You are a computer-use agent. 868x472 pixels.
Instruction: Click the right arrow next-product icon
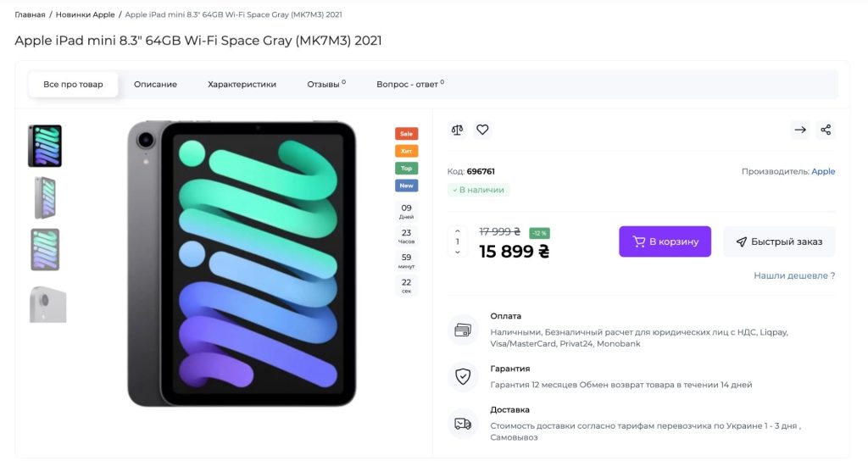click(x=800, y=130)
